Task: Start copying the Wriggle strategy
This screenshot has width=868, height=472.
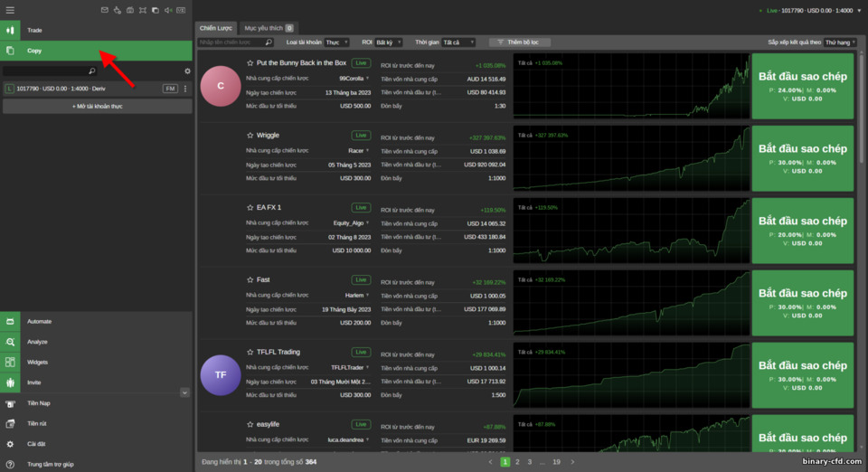Action: tap(803, 158)
